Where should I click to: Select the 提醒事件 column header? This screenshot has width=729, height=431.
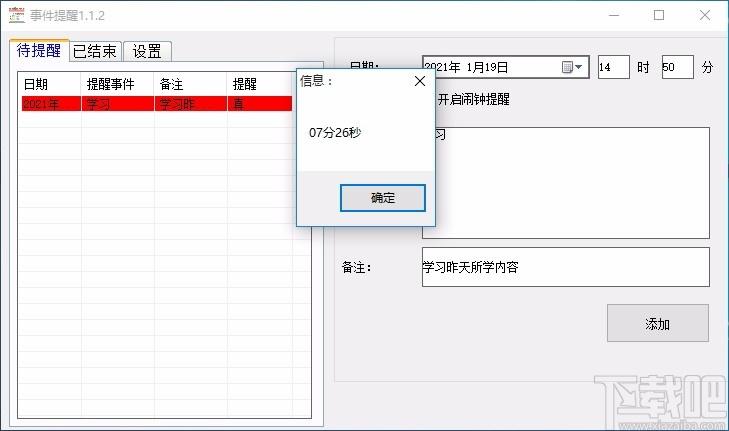(x=118, y=84)
